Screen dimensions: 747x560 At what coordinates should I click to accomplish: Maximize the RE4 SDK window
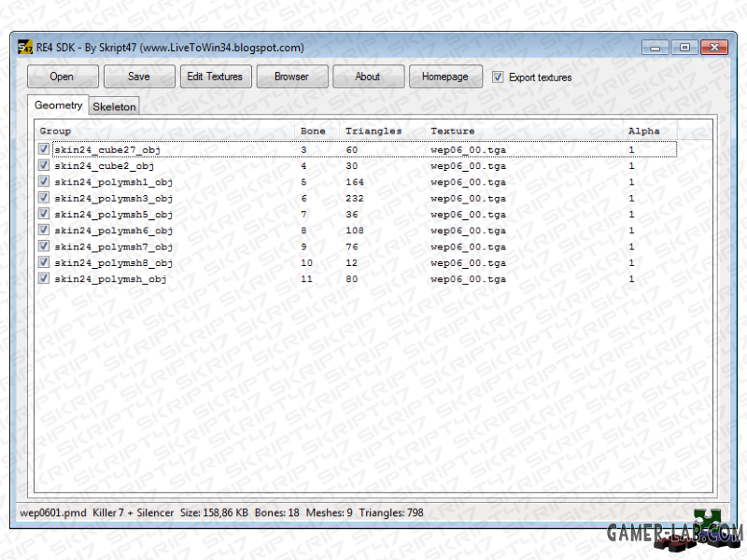tap(684, 48)
